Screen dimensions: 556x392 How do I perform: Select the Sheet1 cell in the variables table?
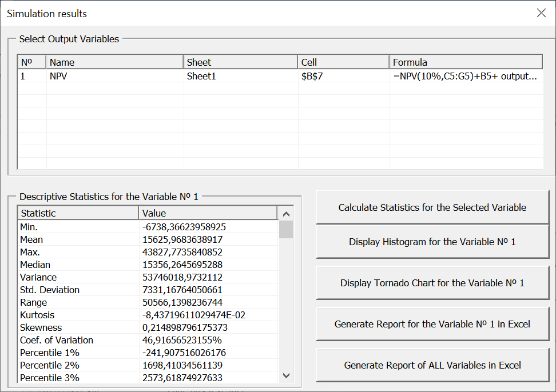click(x=201, y=76)
